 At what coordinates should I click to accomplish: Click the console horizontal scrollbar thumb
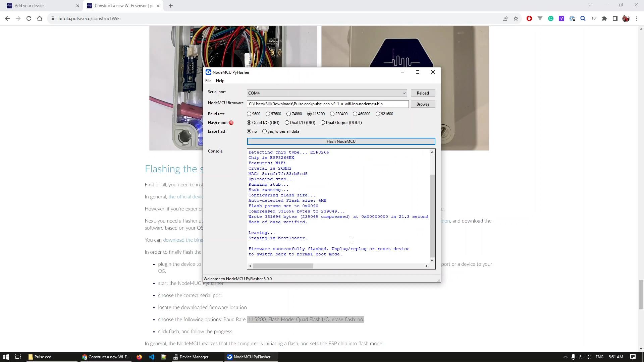point(283,266)
